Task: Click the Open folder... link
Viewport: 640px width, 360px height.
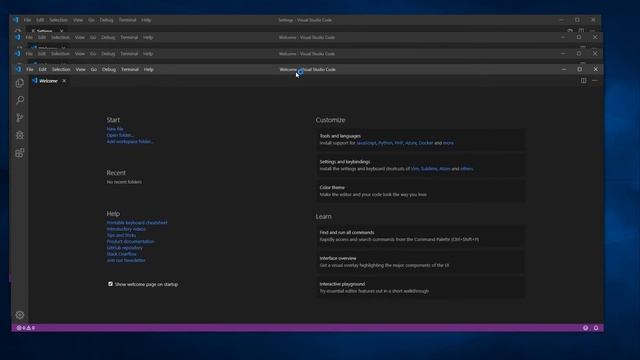Action: click(120, 135)
